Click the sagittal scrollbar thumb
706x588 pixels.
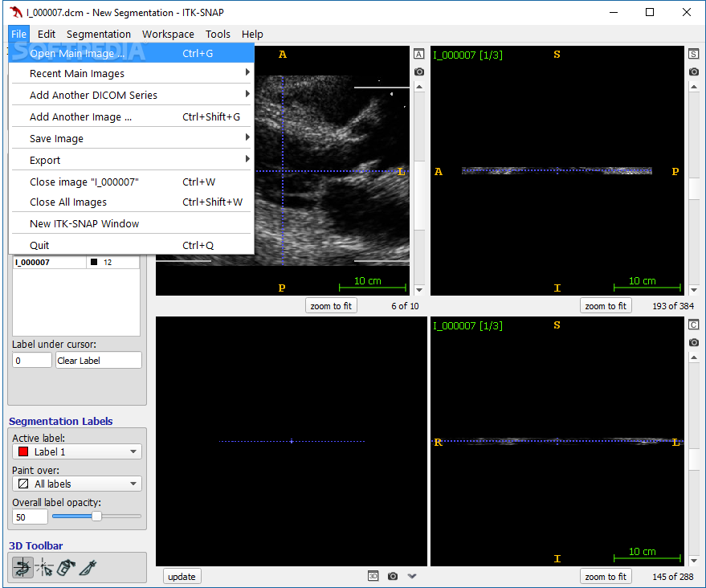(694, 189)
